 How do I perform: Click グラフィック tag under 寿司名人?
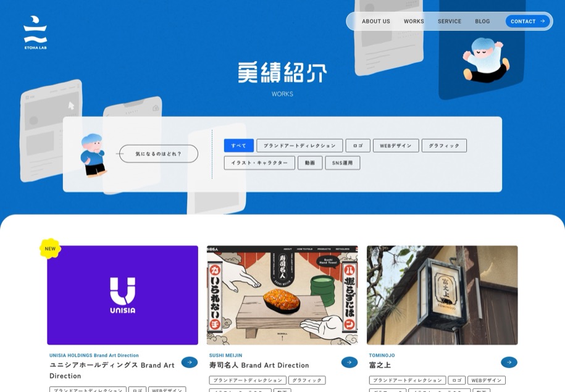pos(307,380)
